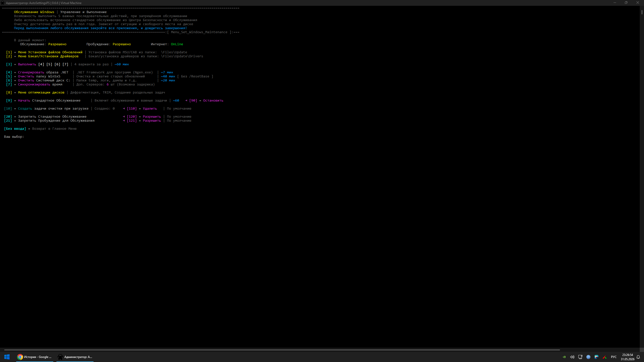Screen dimensions: 644x362
Task: Click '[ Без /ResetBase ]' note text
Action: click(195, 76)
